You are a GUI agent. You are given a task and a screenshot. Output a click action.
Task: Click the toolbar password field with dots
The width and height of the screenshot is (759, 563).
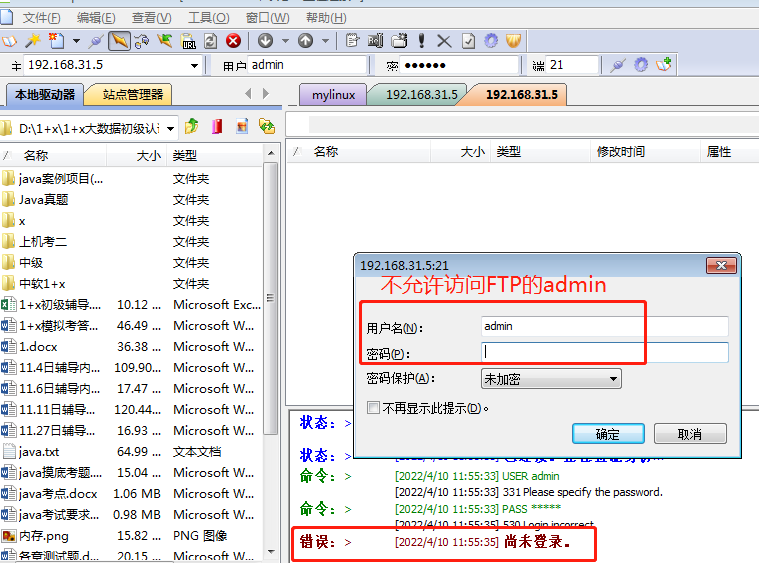coord(460,65)
